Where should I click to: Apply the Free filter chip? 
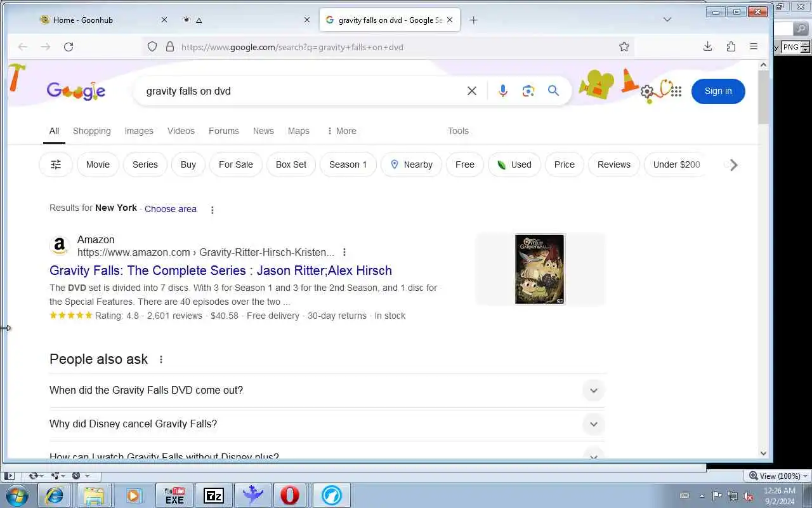pyautogui.click(x=465, y=164)
